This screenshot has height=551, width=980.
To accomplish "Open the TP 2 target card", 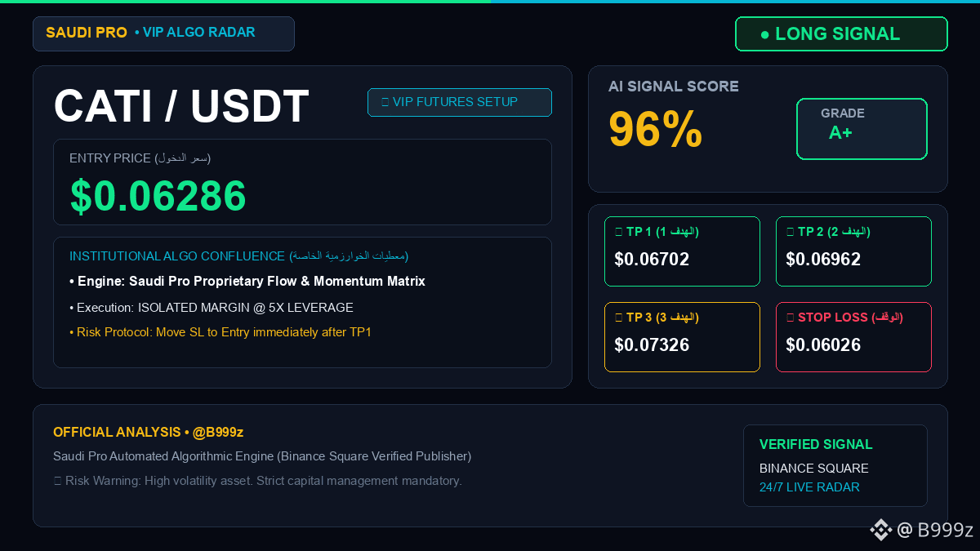I will 853,251.
